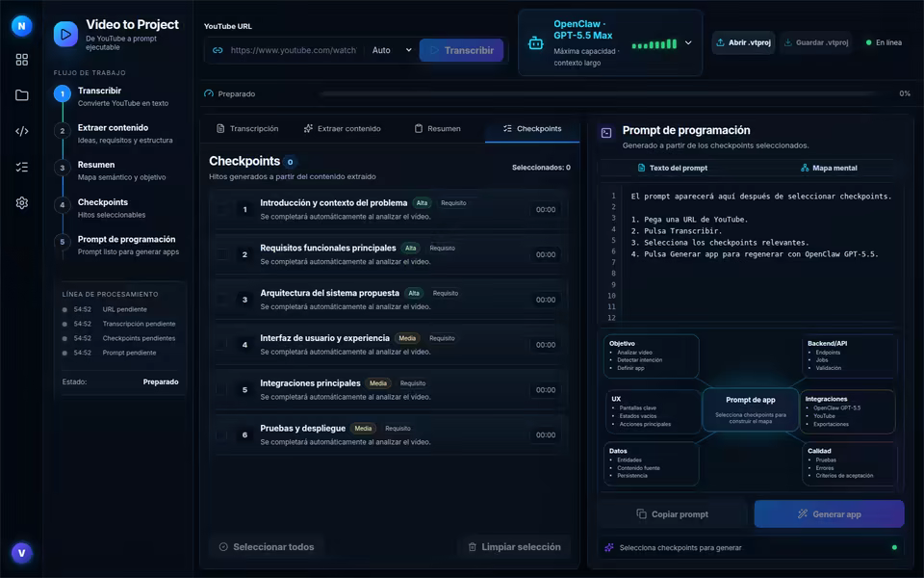Open the Auto language dropdown
924x578 pixels.
392,50
